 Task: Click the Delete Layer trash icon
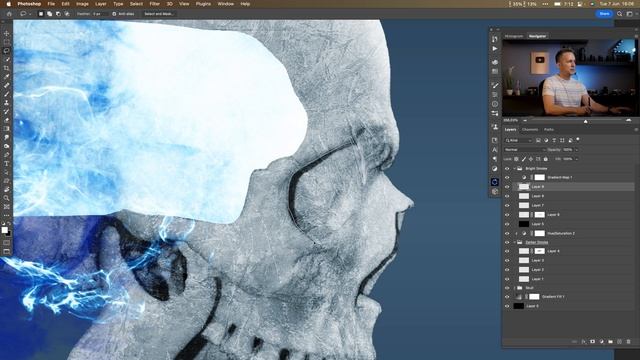[x=628, y=342]
